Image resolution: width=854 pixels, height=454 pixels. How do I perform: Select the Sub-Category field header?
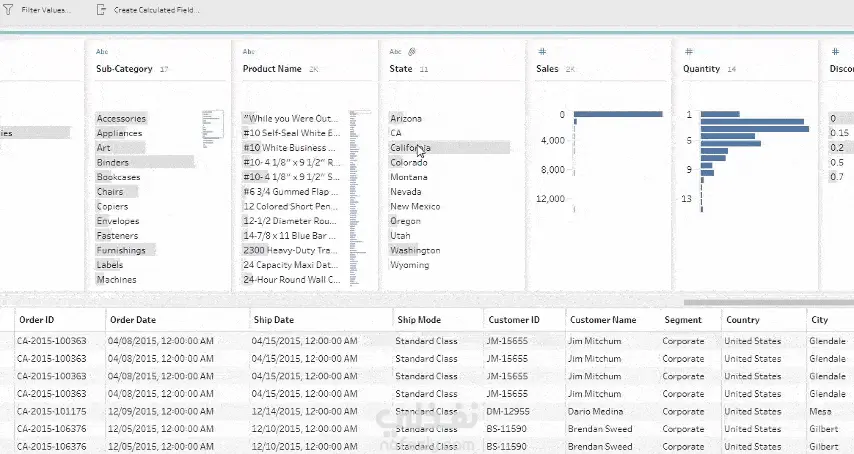(124, 69)
